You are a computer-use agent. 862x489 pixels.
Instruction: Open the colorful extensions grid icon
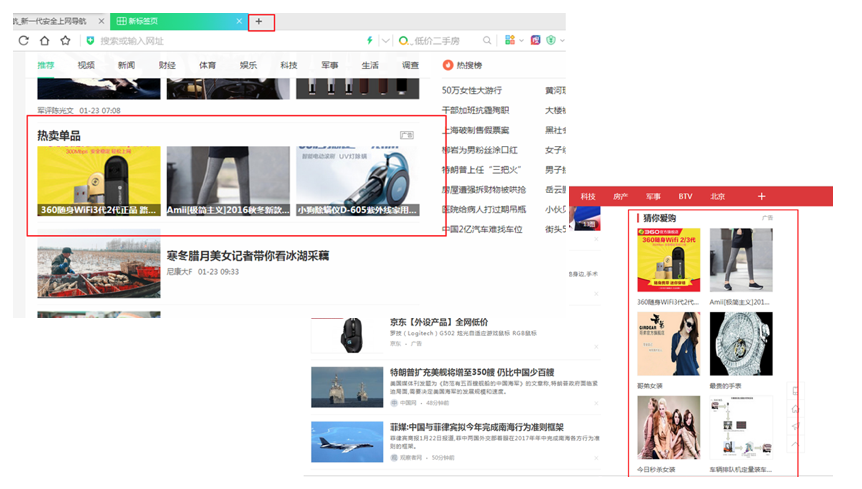[x=509, y=41]
